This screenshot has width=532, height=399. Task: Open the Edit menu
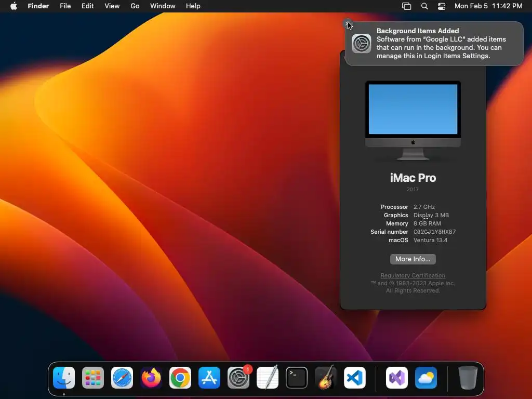tap(87, 6)
